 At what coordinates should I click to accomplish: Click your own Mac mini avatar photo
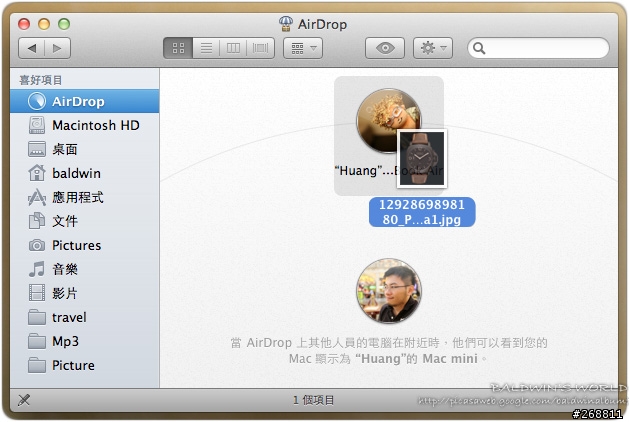[x=389, y=291]
